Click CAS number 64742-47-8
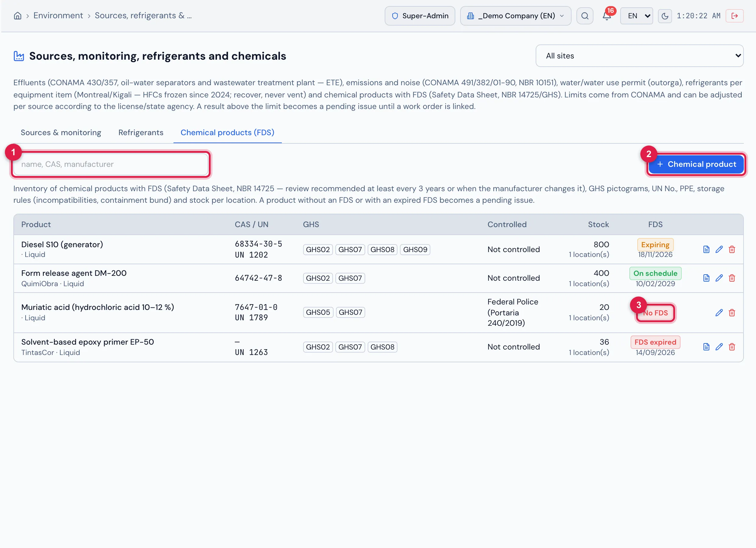The height and width of the screenshot is (548, 756). click(258, 278)
